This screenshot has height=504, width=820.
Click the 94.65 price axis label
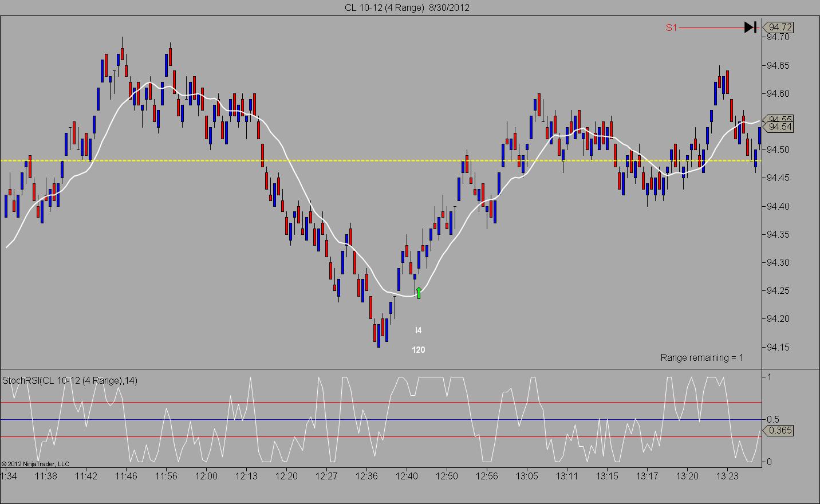778,65
